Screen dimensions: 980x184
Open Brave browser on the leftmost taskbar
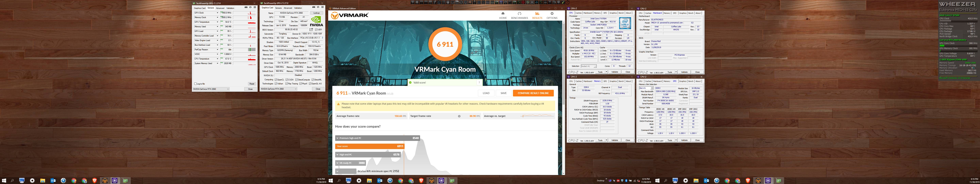pyautogui.click(x=95, y=180)
